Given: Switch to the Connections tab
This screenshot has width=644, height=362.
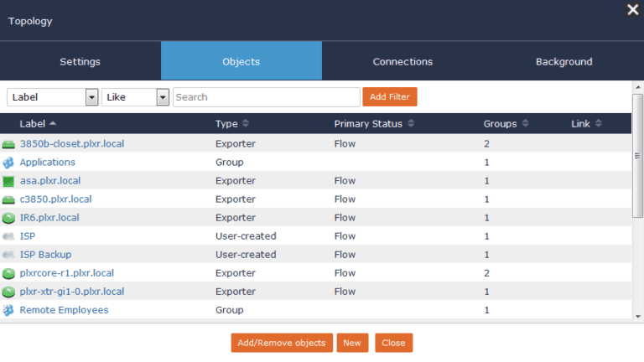Looking at the screenshot, I should click(x=402, y=61).
